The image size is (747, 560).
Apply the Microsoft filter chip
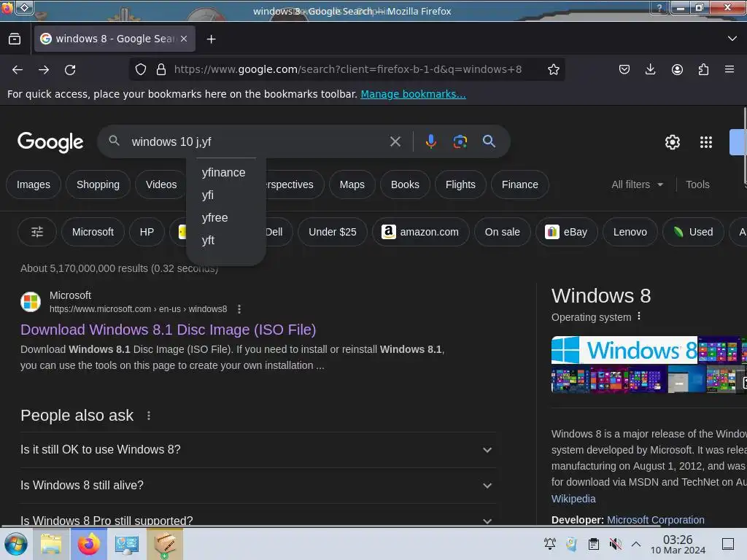coord(93,232)
